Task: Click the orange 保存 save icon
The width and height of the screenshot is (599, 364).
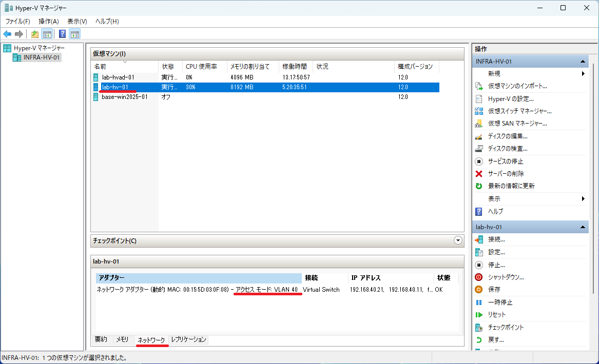Action: (479, 290)
